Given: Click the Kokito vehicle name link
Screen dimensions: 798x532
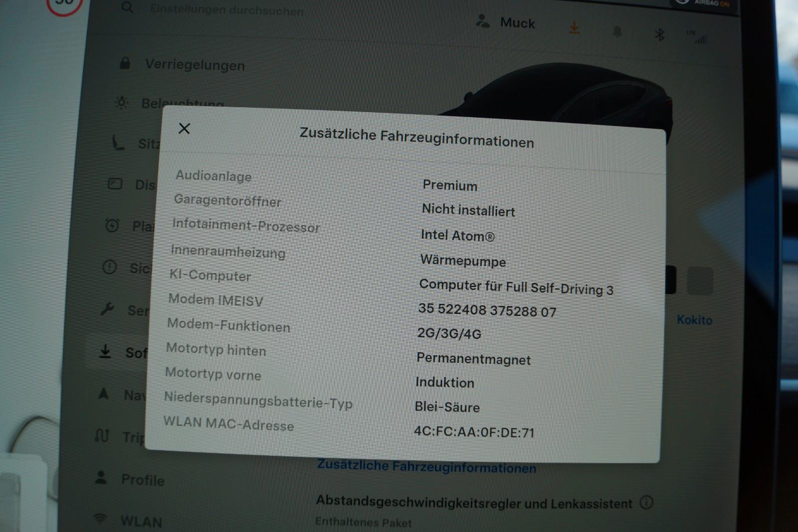Looking at the screenshot, I should tap(694, 320).
